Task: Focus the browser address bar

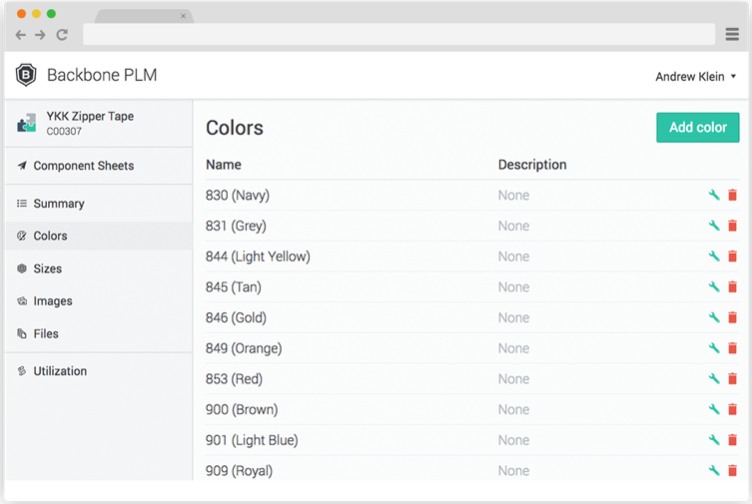Action: coord(399,35)
